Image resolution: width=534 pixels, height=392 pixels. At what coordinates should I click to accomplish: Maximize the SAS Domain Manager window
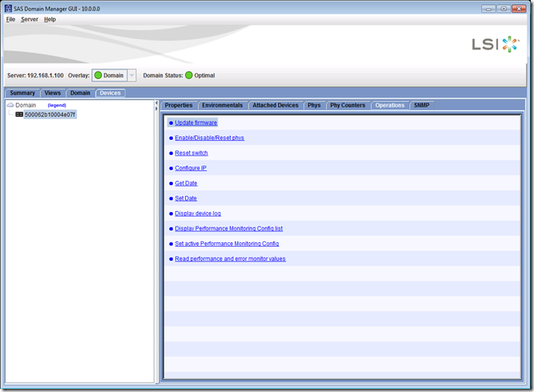point(503,9)
